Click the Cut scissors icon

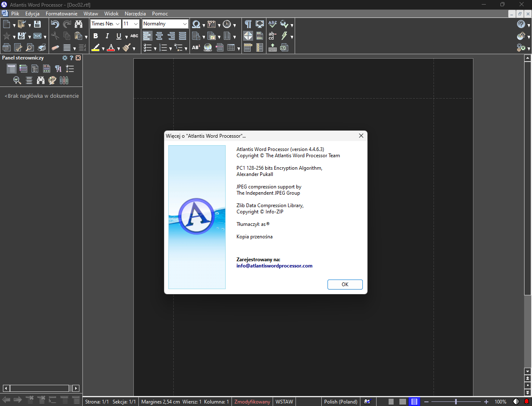pyautogui.click(x=55, y=36)
